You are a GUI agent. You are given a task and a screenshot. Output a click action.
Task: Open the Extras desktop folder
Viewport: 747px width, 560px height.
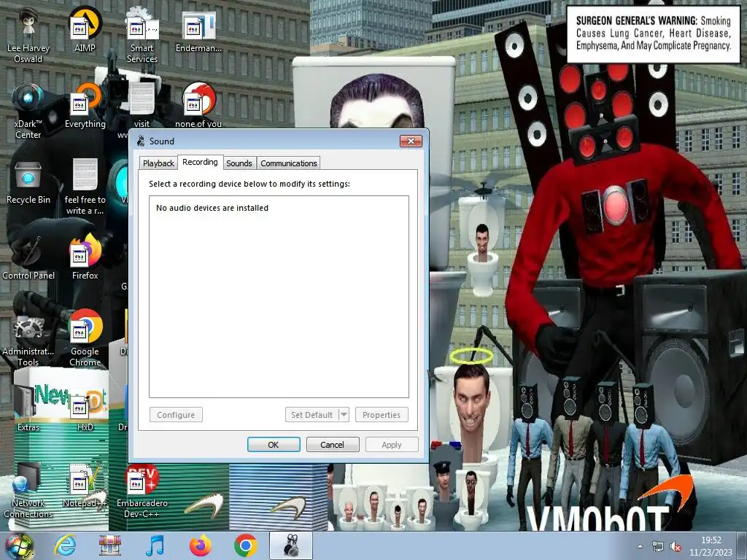click(x=28, y=410)
